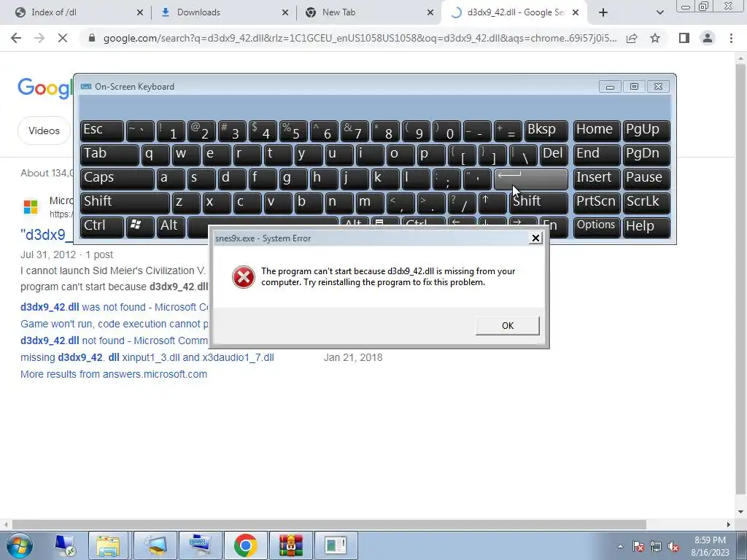This screenshot has height=560, width=747.
Task: Open More results from answers.microsoft.com
Action: click(113, 374)
